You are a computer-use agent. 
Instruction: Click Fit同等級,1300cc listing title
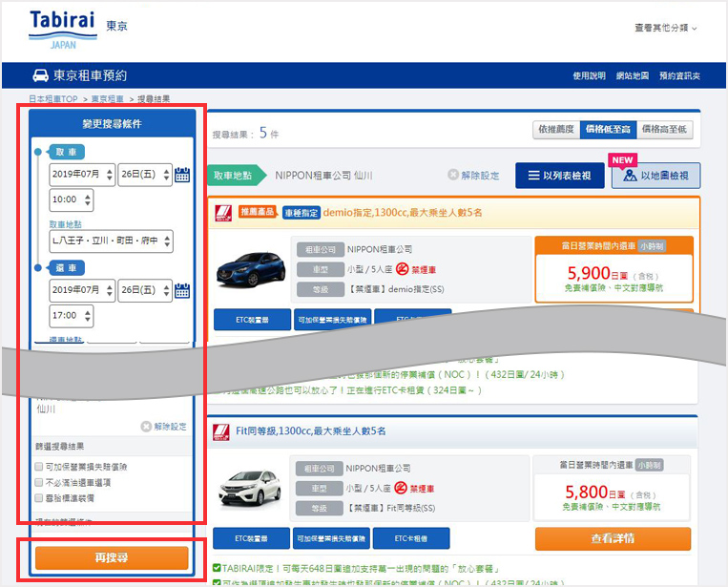pyautogui.click(x=311, y=431)
